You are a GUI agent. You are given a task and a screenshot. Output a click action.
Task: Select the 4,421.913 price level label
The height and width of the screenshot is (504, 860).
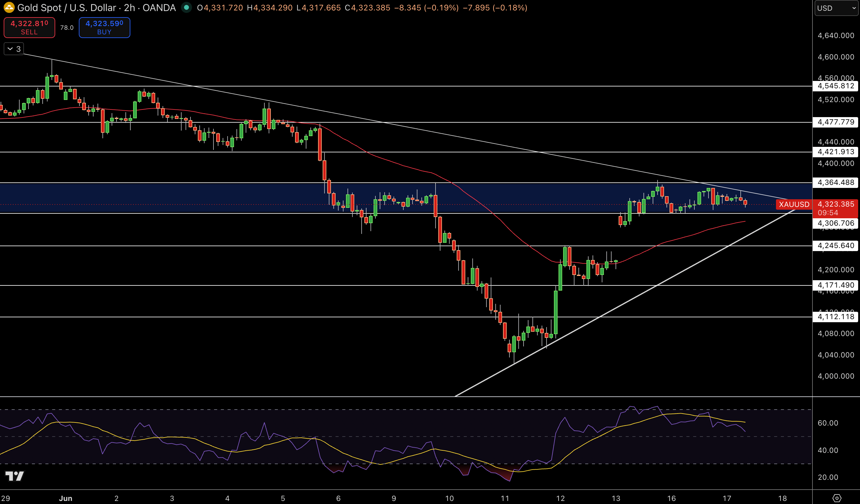836,152
